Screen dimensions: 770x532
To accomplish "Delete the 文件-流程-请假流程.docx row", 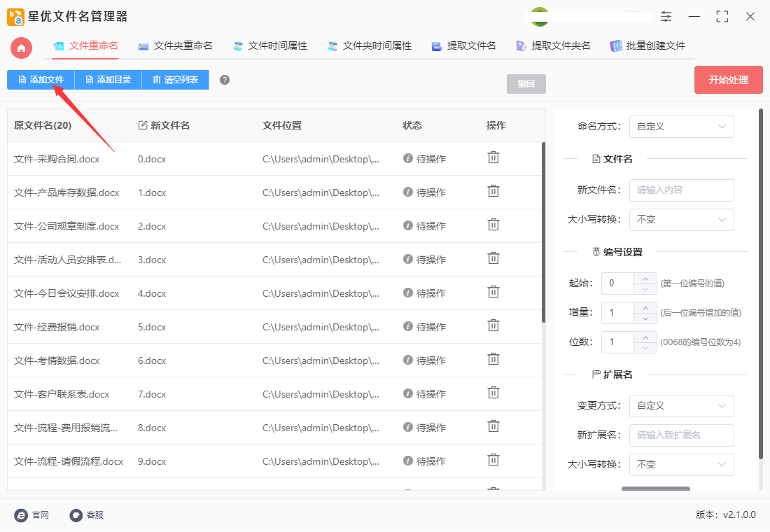I will coord(493,461).
